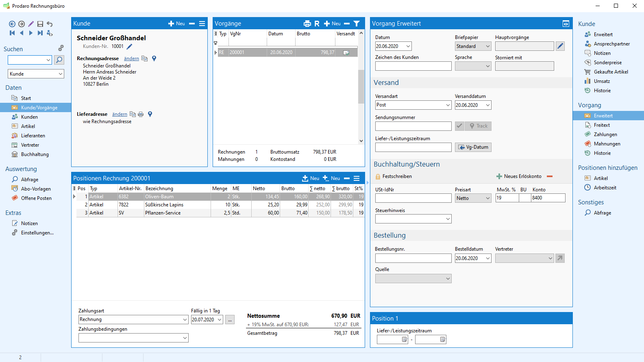Click the undo arrow in the toolbar
Viewport: 644px width, 362px height.
click(50, 24)
